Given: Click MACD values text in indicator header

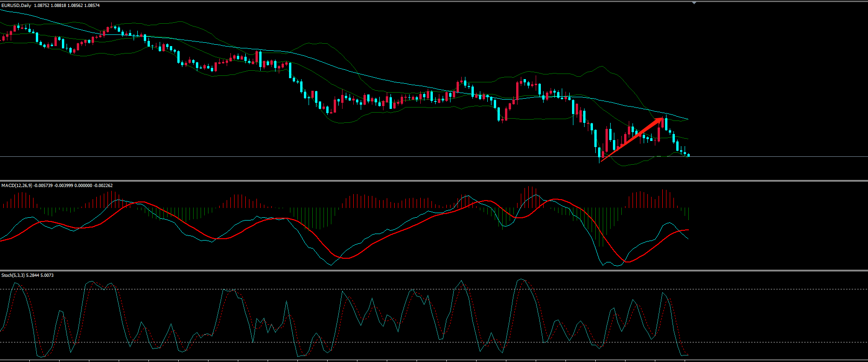Looking at the screenshot, I should point(73,186).
